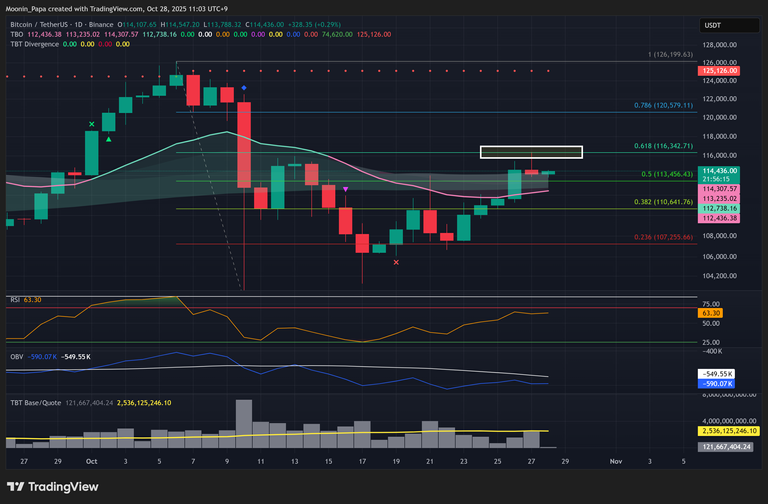Click the current price tag 114,436.00
The image size is (768, 504).
point(720,171)
